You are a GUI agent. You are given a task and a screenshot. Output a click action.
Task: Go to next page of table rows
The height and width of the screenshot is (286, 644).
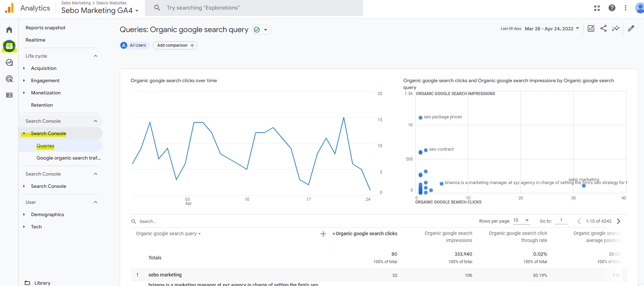tap(619, 221)
